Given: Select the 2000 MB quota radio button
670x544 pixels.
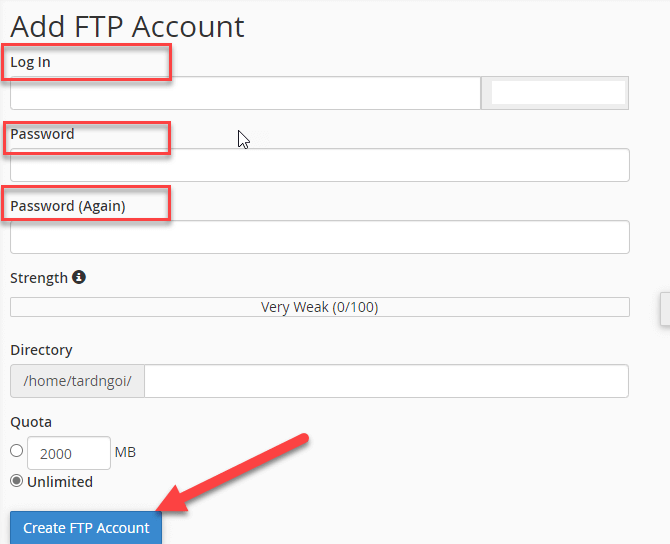Looking at the screenshot, I should (x=17, y=450).
